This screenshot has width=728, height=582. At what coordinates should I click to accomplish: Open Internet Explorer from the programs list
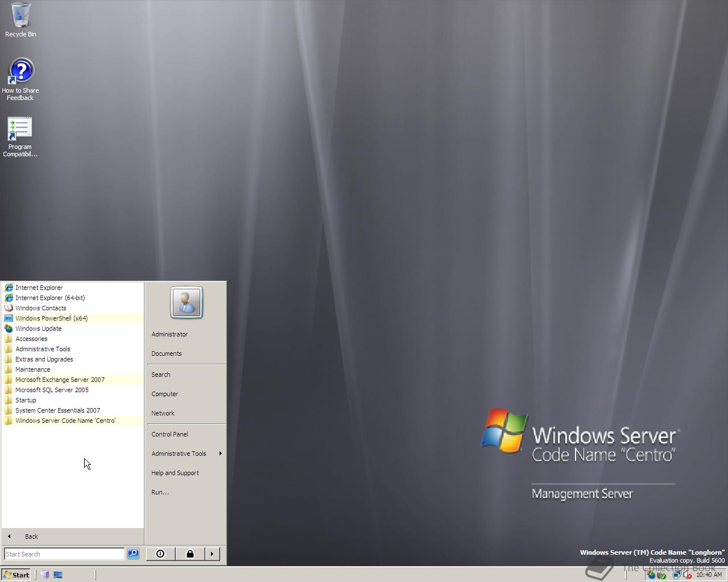coord(73,288)
